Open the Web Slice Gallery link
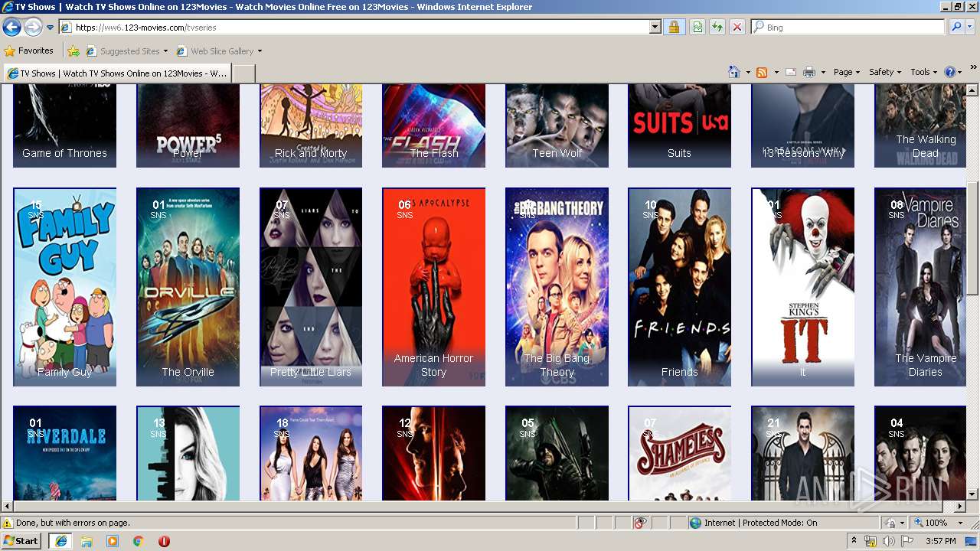980x551 pixels. pyautogui.click(x=219, y=51)
